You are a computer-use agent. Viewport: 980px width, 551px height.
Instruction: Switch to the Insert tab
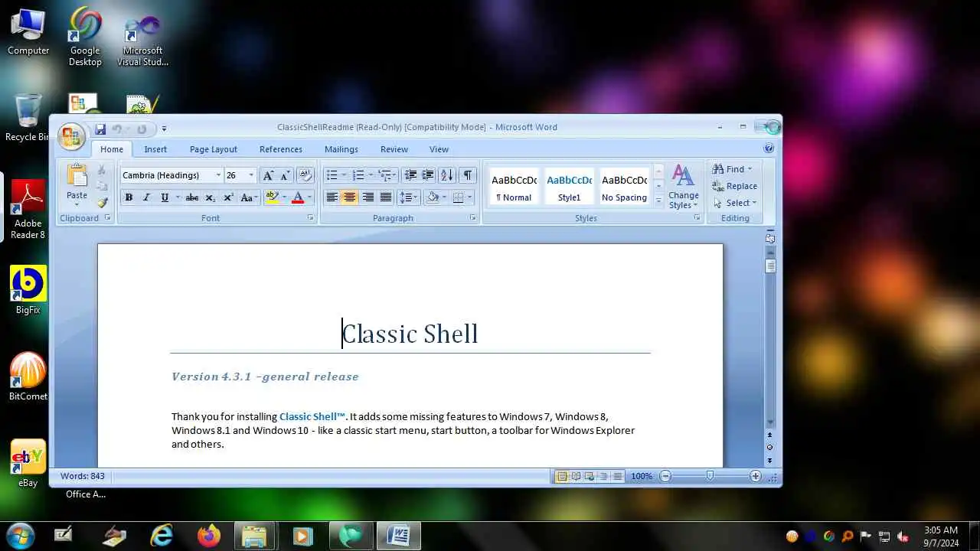click(155, 149)
